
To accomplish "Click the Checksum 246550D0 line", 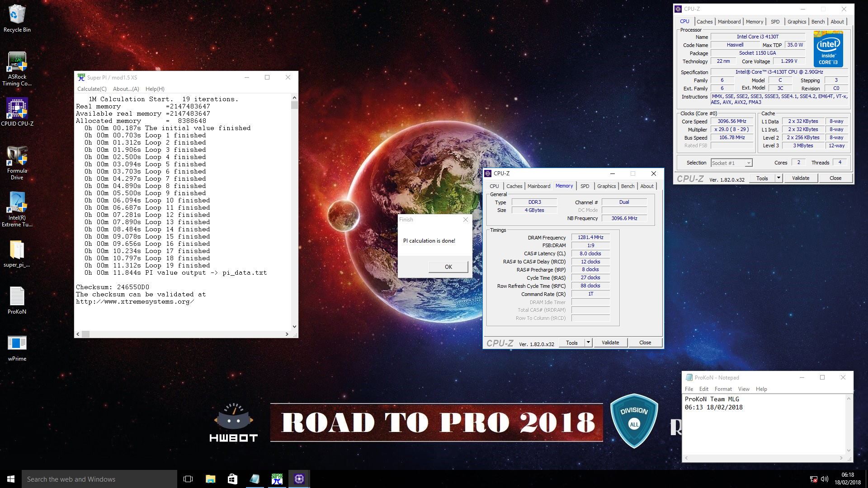I will pos(113,287).
